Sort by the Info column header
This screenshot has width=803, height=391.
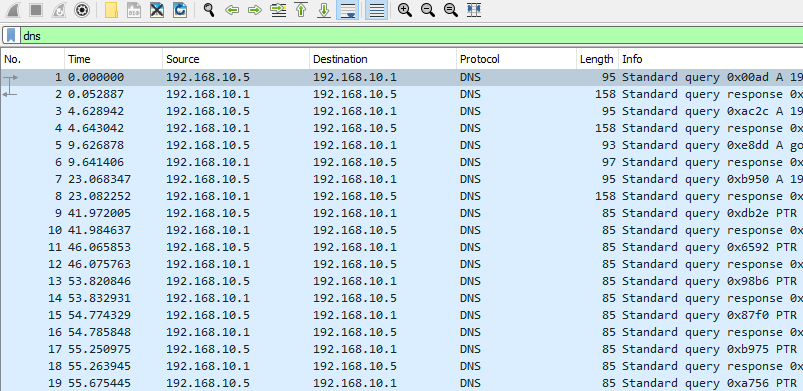(x=711, y=59)
